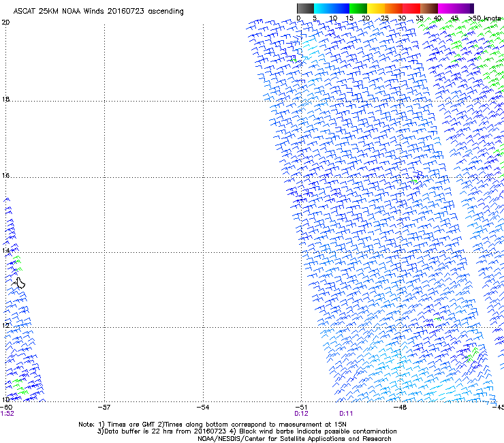The height and width of the screenshot is (443, 504).
Task: Select the yellow 20-25 knots legend segment
Action: pyautogui.click(x=376, y=8)
